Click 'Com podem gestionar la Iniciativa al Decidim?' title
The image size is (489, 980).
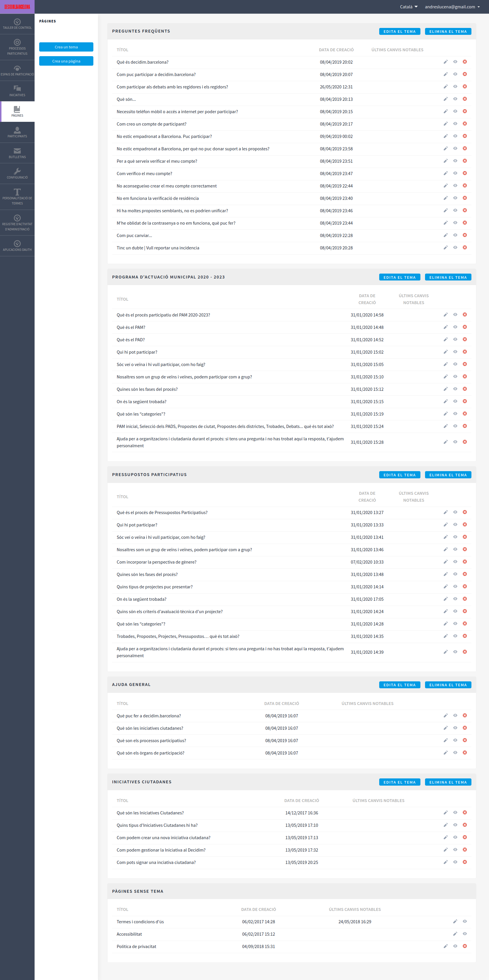pos(161,850)
